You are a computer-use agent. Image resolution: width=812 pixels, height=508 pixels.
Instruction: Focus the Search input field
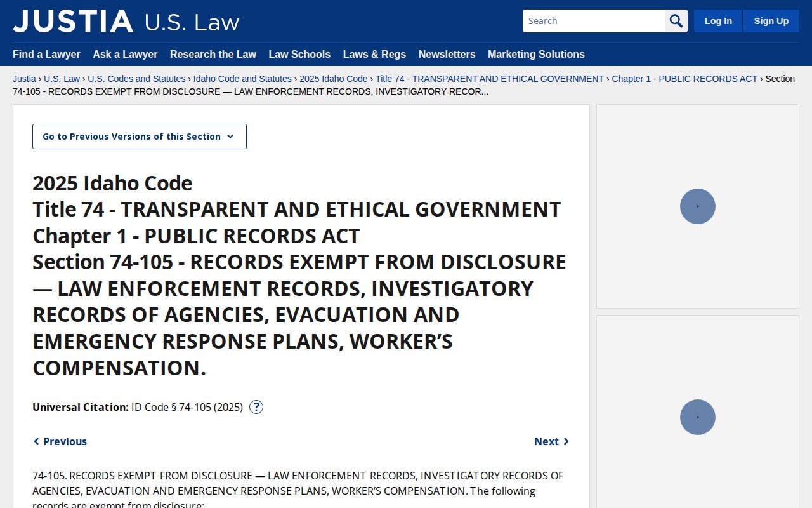tap(594, 21)
